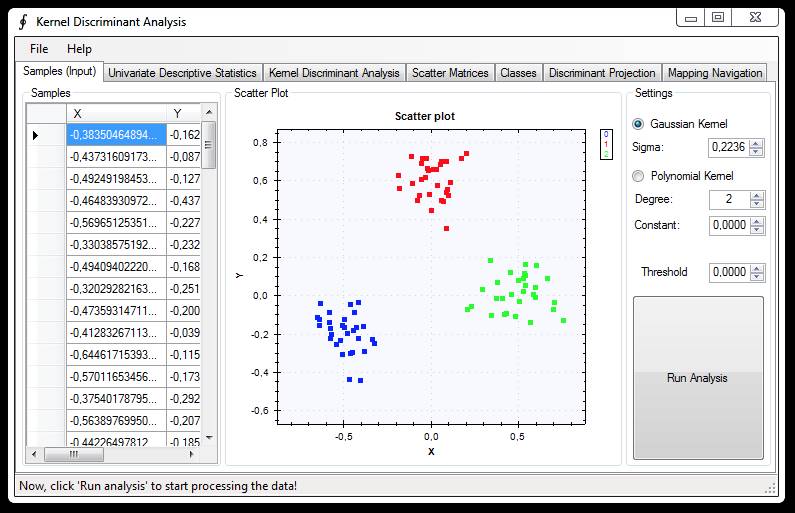Decrease Threshold with the down arrow
The height and width of the screenshot is (513, 795).
pyautogui.click(x=757, y=276)
